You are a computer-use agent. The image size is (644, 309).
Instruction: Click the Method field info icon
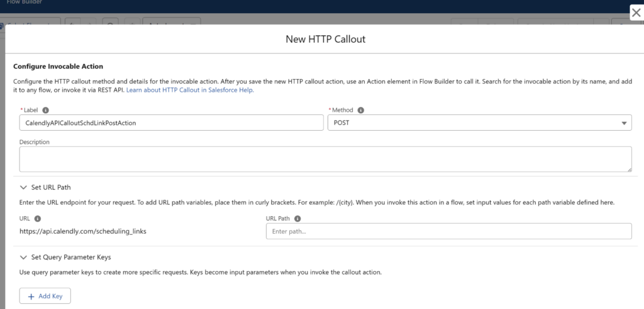click(360, 110)
